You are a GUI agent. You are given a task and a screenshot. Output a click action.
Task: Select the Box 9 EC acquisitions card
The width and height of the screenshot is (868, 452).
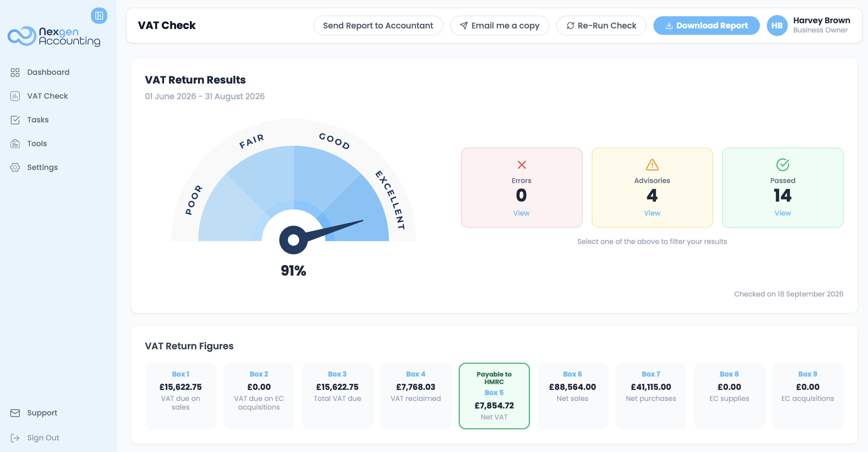[x=807, y=396]
